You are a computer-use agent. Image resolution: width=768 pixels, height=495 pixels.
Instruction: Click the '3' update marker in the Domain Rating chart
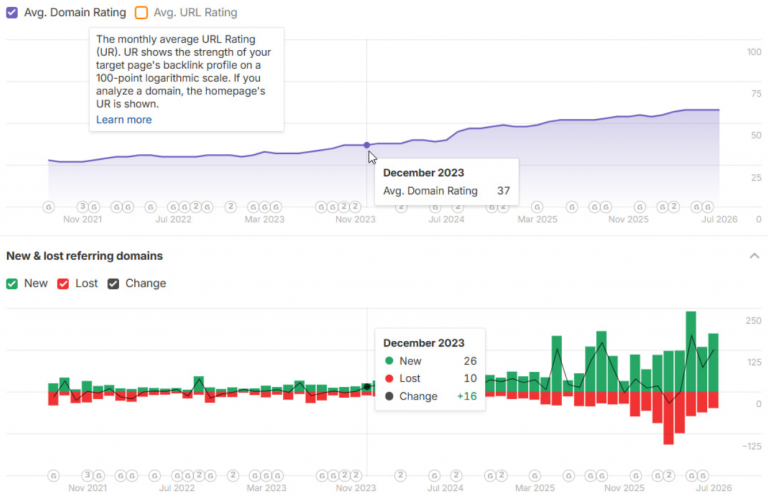[83, 207]
